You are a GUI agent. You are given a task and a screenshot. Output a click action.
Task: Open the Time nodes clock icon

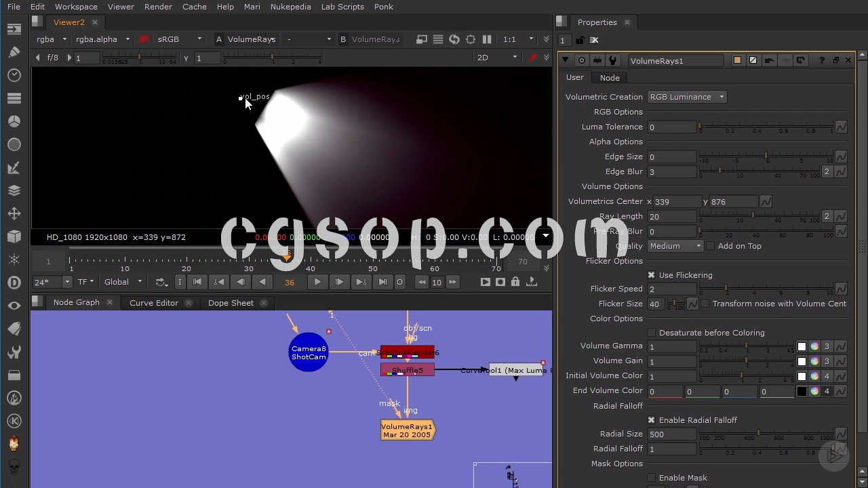14,75
